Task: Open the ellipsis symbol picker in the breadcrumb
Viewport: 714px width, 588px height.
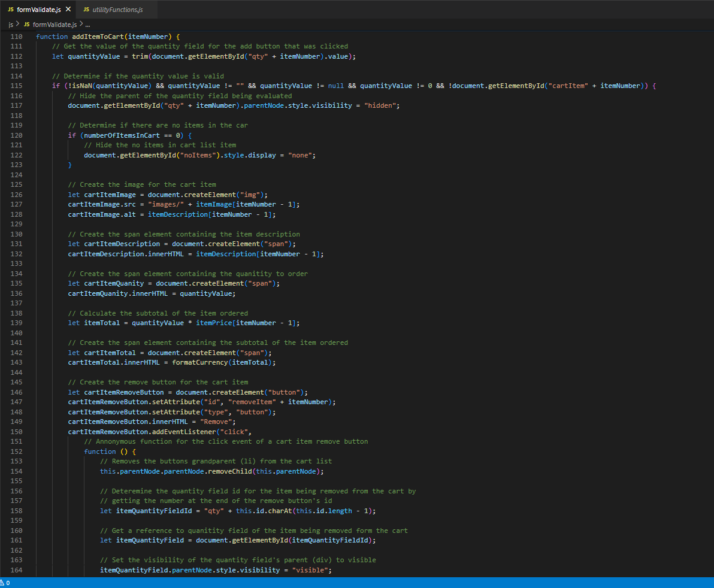Action: pyautogui.click(x=87, y=25)
